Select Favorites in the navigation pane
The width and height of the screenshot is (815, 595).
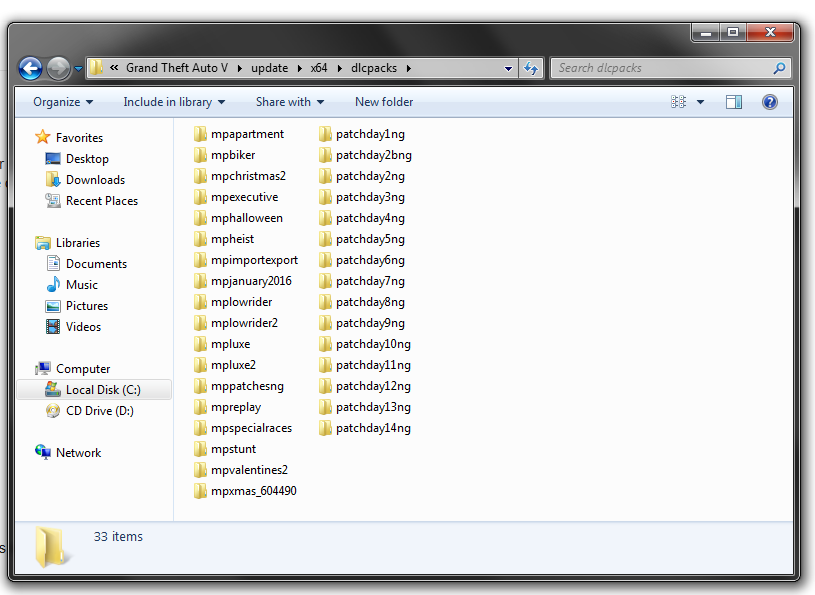pos(80,138)
